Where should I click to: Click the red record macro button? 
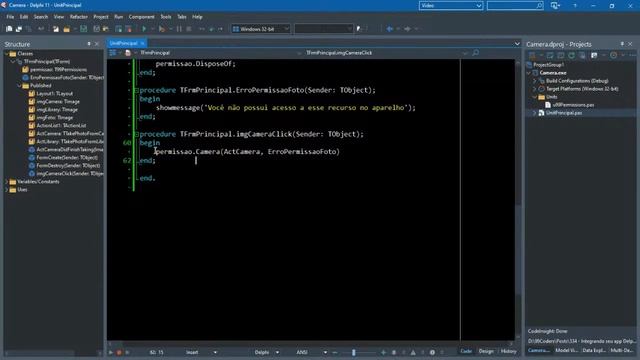pyautogui.click(x=119, y=352)
